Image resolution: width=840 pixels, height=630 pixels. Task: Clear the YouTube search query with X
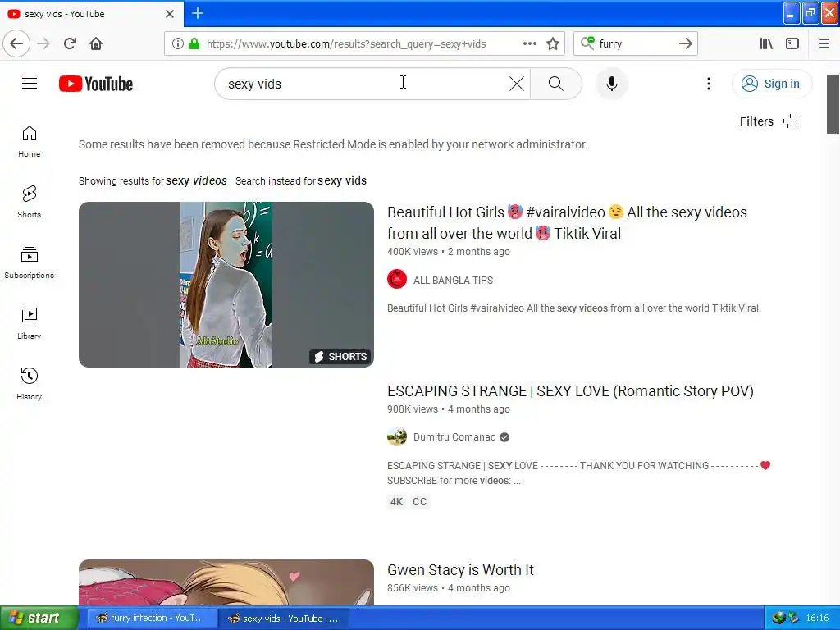click(517, 84)
